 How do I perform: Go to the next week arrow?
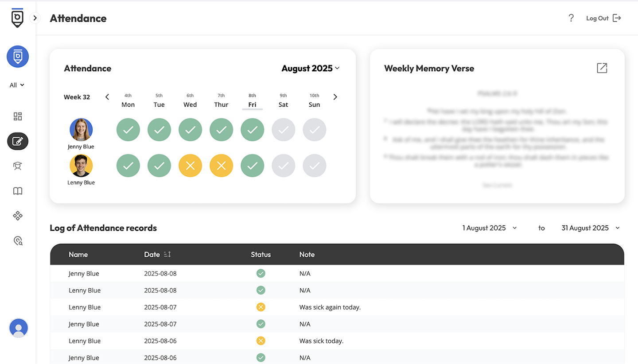(x=335, y=97)
